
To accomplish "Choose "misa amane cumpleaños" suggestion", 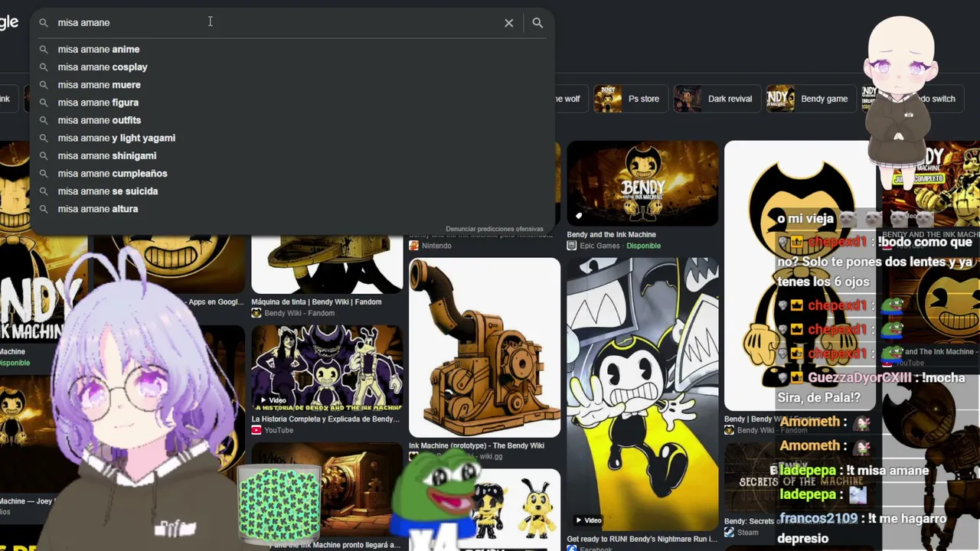I will 291,174.
